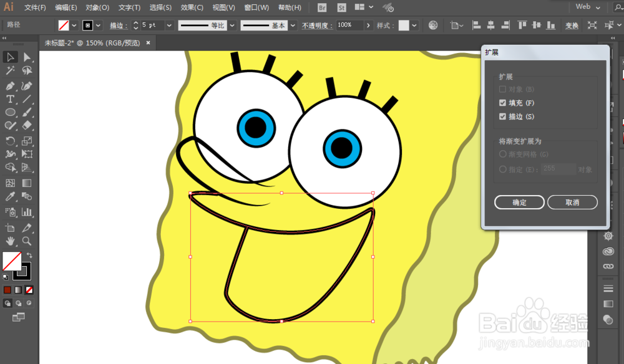Image resolution: width=624 pixels, height=364 pixels.
Task: Enable the 对象(B) checkbox in Expand dialog
Action: (x=502, y=89)
